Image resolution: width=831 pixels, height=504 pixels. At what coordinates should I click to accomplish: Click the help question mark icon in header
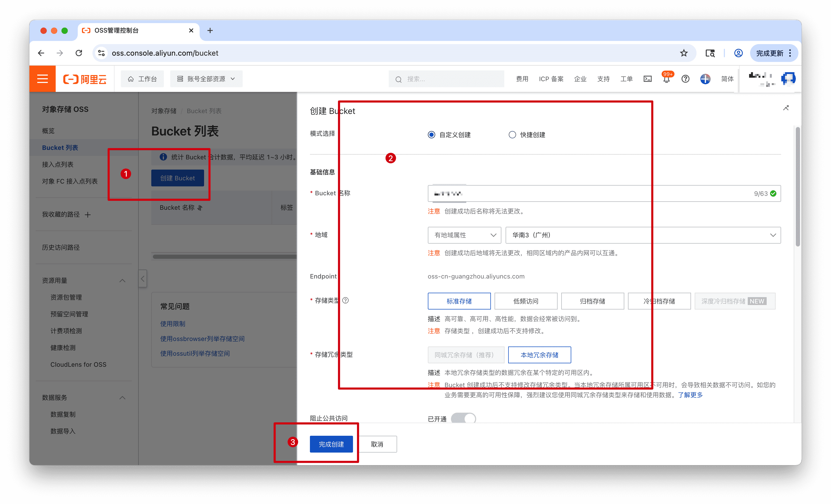coord(685,79)
